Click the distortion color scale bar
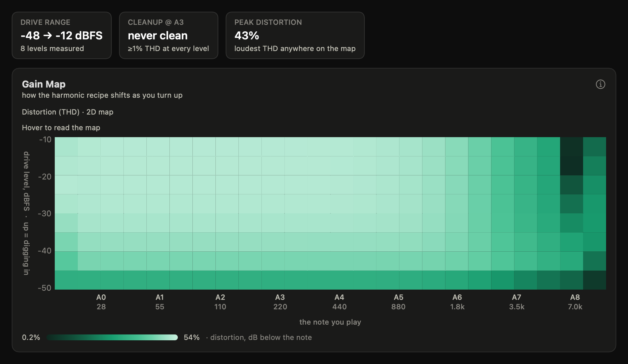The width and height of the screenshot is (628, 364). (x=112, y=337)
